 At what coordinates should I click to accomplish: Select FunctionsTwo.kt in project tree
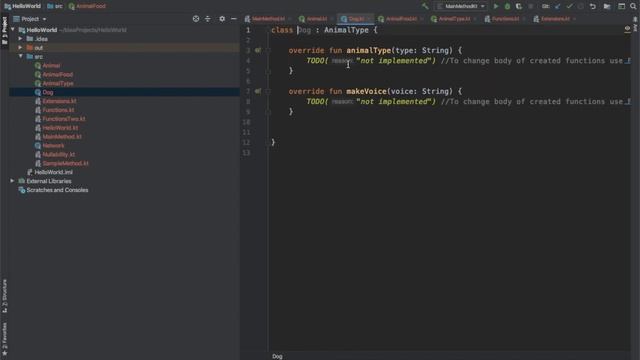click(x=64, y=119)
